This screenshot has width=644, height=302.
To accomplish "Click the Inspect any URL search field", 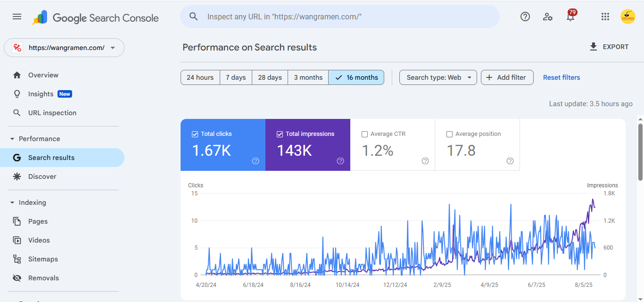I will pos(340,17).
